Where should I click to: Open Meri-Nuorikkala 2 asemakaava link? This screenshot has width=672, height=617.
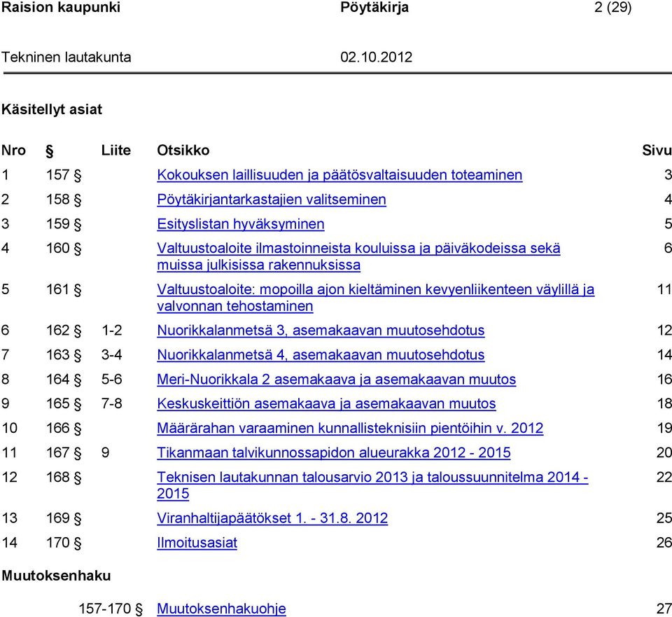pyautogui.click(x=337, y=380)
